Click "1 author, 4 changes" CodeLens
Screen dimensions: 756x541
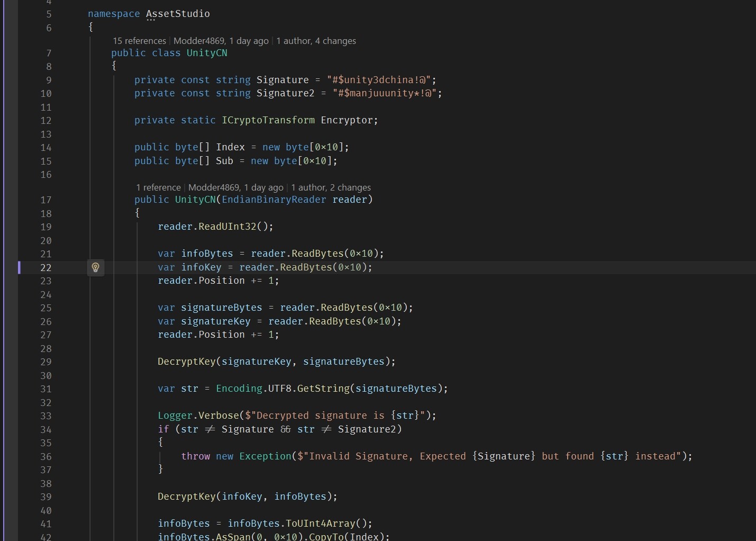316,41
